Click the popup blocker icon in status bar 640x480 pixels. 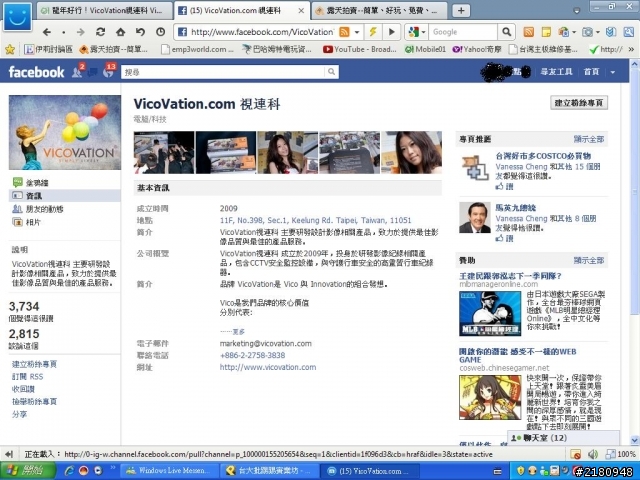pyautogui.click(x=576, y=454)
